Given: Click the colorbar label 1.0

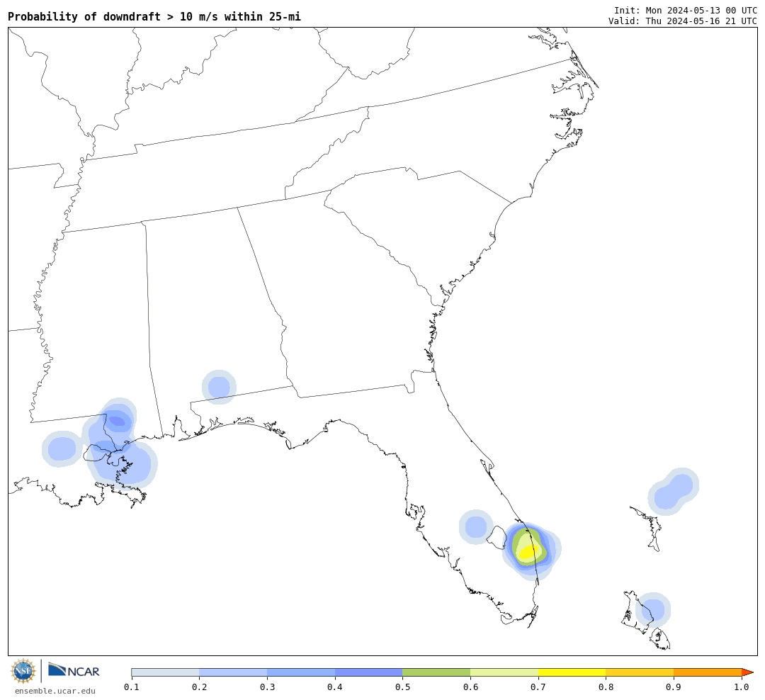Looking at the screenshot, I should tap(742, 687).
